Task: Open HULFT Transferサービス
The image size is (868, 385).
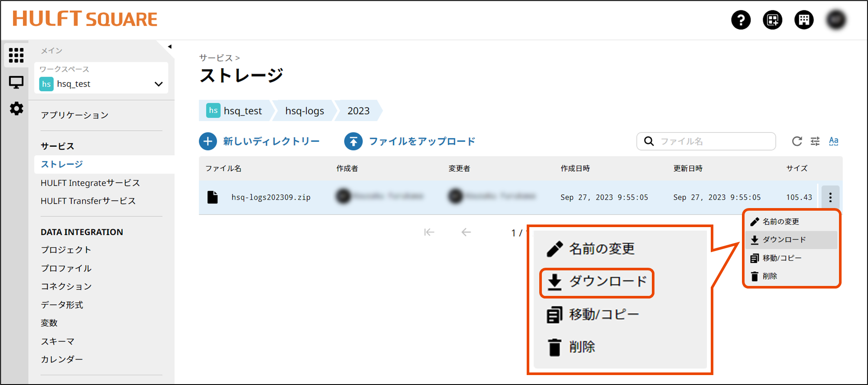Action: tap(88, 201)
